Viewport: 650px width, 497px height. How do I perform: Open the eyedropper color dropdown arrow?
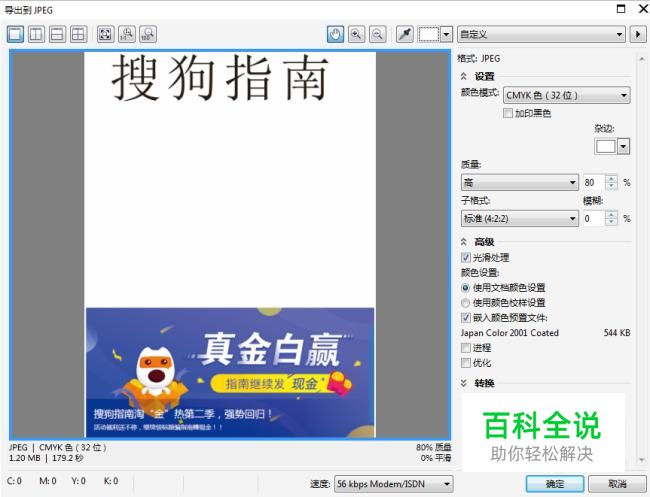[446, 34]
